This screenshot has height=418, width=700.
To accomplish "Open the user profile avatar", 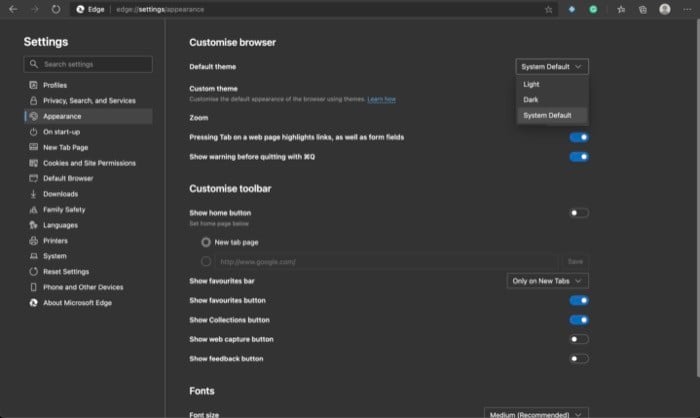I will (x=665, y=9).
